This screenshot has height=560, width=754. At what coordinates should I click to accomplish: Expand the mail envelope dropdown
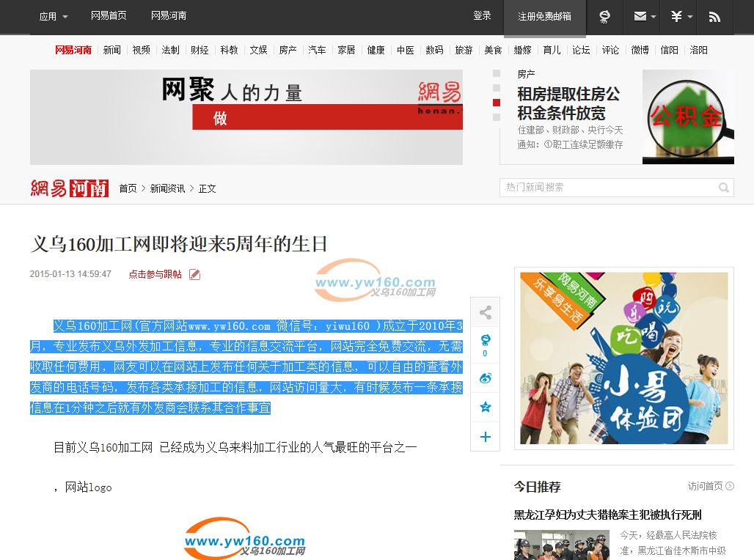click(644, 16)
